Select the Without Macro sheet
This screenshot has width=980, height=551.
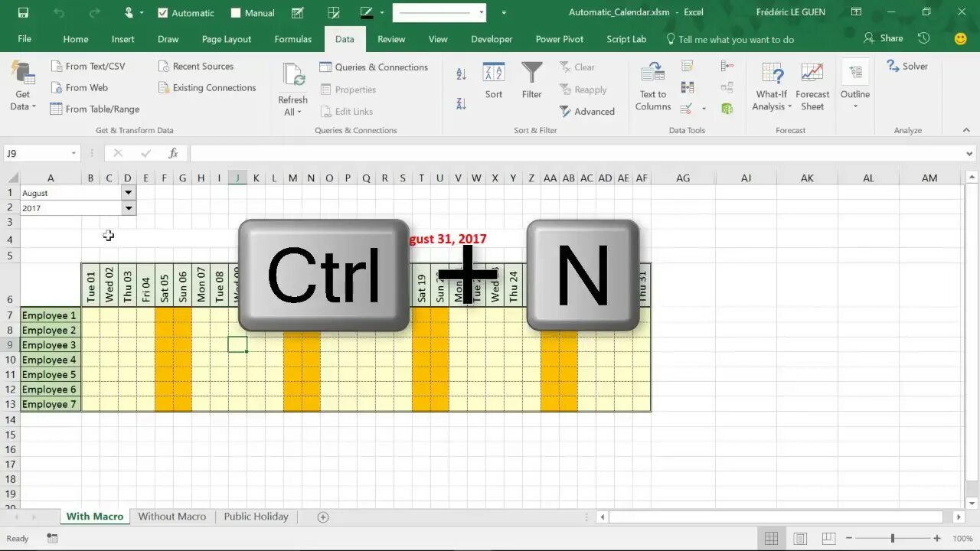[x=172, y=517]
